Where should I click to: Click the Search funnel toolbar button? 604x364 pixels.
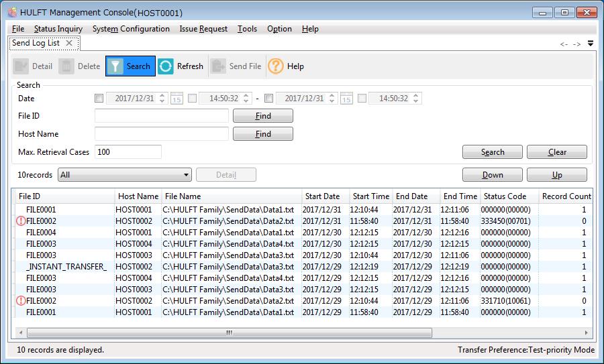[130, 66]
